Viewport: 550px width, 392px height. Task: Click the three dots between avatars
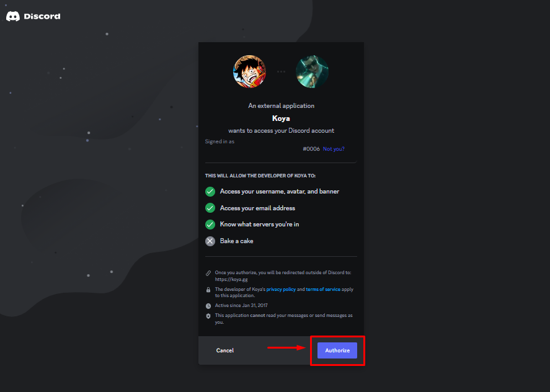click(x=281, y=71)
